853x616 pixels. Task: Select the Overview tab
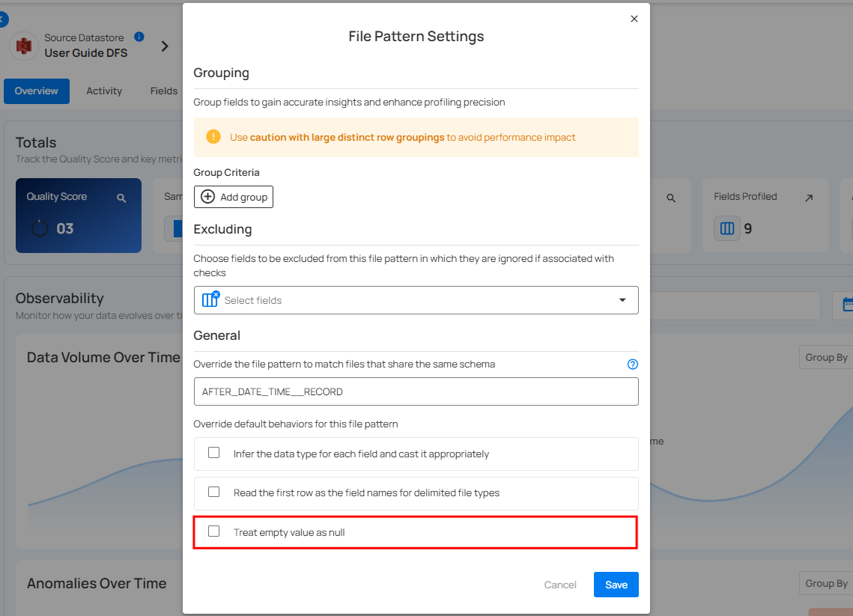pos(36,91)
